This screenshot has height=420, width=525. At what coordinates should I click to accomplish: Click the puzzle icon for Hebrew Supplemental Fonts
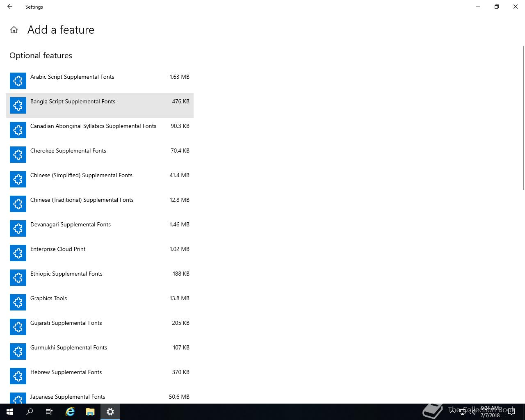point(18,376)
